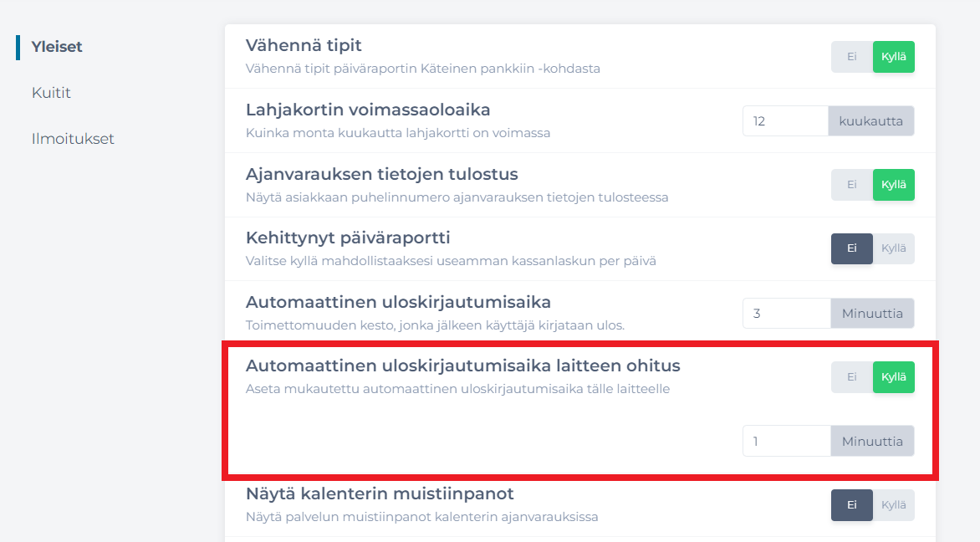Set "Näytä kalenterin muistiinpanot" to Ei

tap(850, 504)
